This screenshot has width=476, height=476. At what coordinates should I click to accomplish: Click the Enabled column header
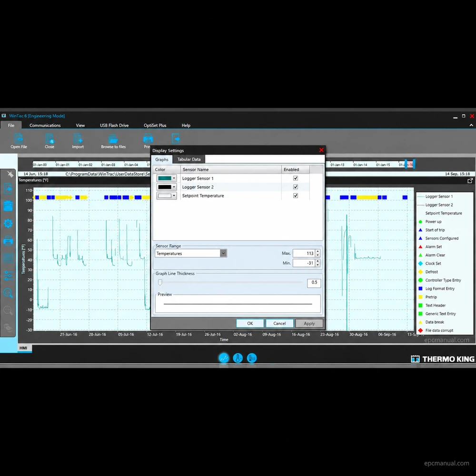(x=295, y=169)
